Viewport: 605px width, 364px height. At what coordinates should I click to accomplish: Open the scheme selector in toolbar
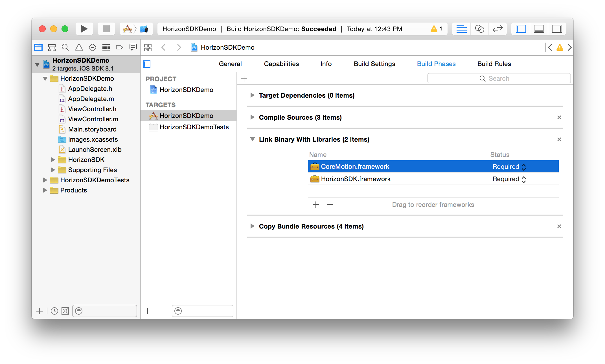point(128,29)
